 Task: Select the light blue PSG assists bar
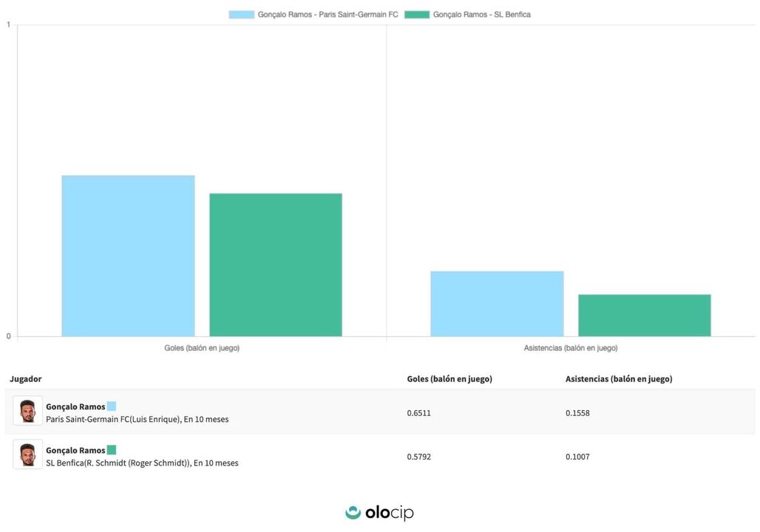click(497, 304)
